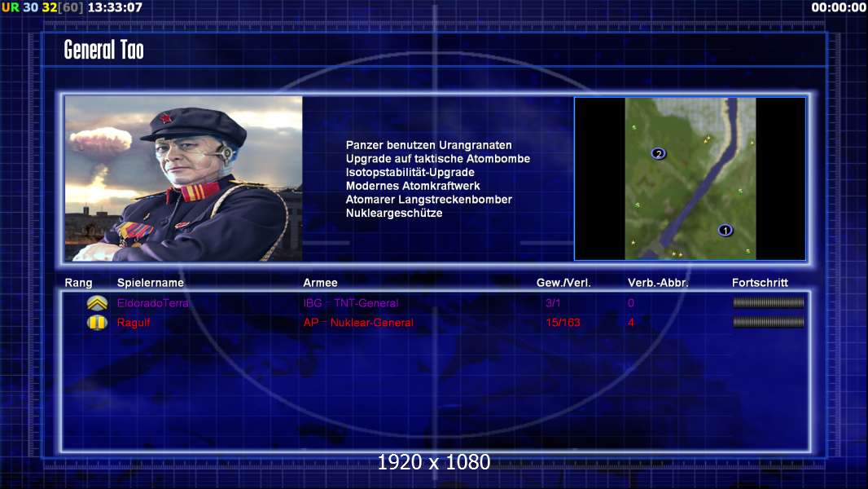Screen dimensions: 868x489
Task: Click the "Fortschritt" column header
Action: [x=760, y=283]
